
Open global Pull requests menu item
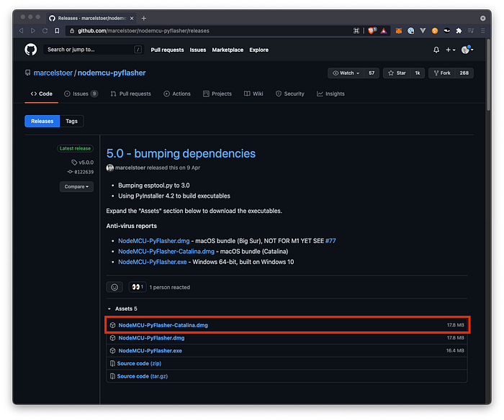[167, 50]
